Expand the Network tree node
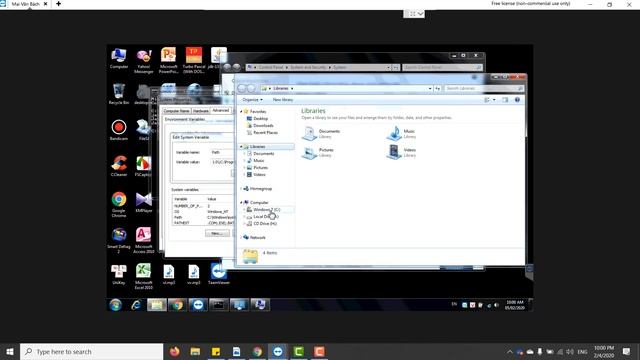Image resolution: width=640 pixels, height=360 pixels. pos(241,237)
